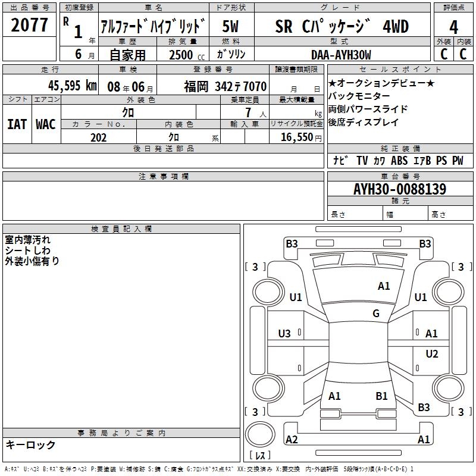Click the B1 mark on the rear hatch
This screenshot has height=476, width=476.
381,396
